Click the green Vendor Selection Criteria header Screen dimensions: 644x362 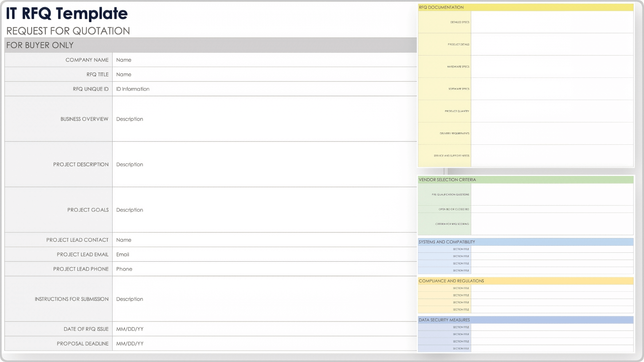tap(525, 180)
